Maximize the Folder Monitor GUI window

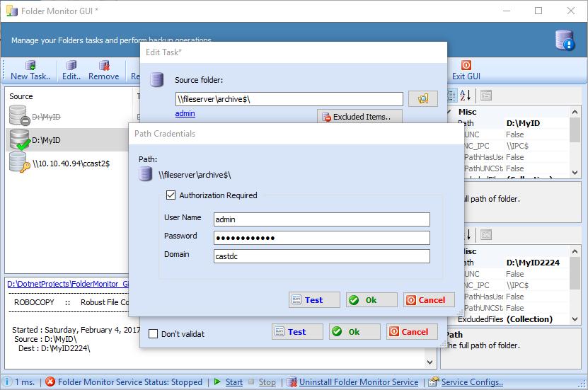538,11
